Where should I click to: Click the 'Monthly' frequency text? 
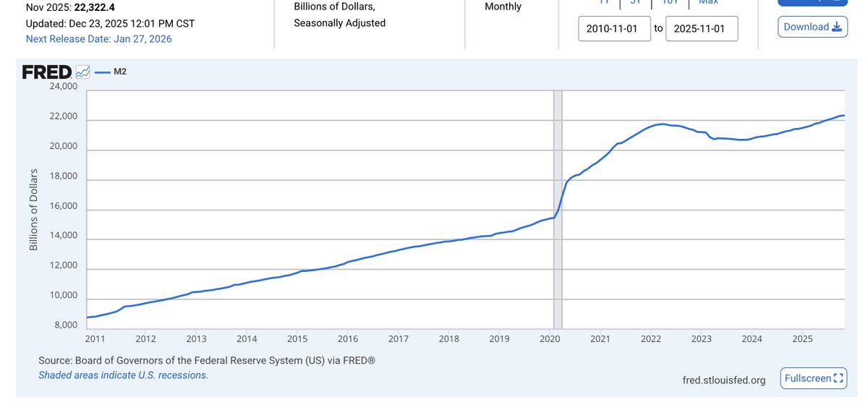503,7
